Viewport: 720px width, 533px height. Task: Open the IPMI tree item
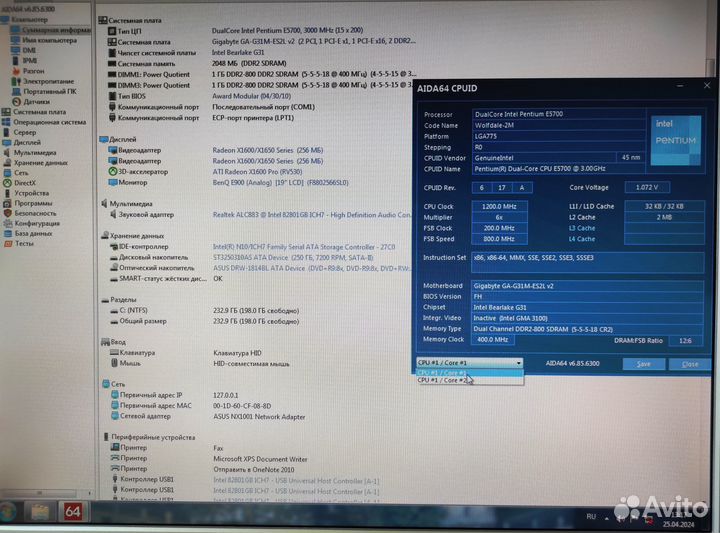click(x=30, y=61)
